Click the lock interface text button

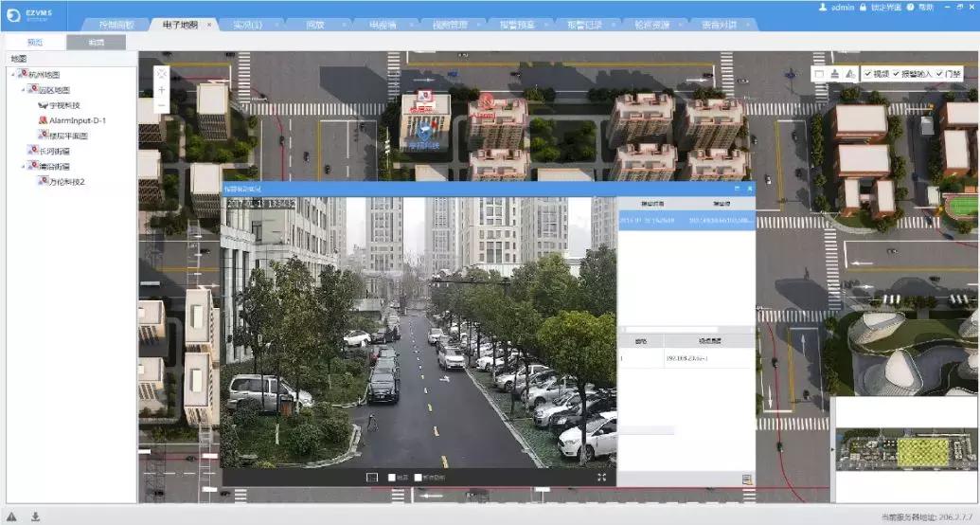(x=885, y=7)
